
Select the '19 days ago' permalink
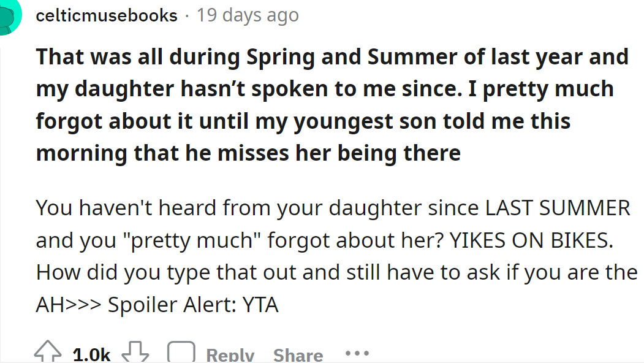[248, 15]
